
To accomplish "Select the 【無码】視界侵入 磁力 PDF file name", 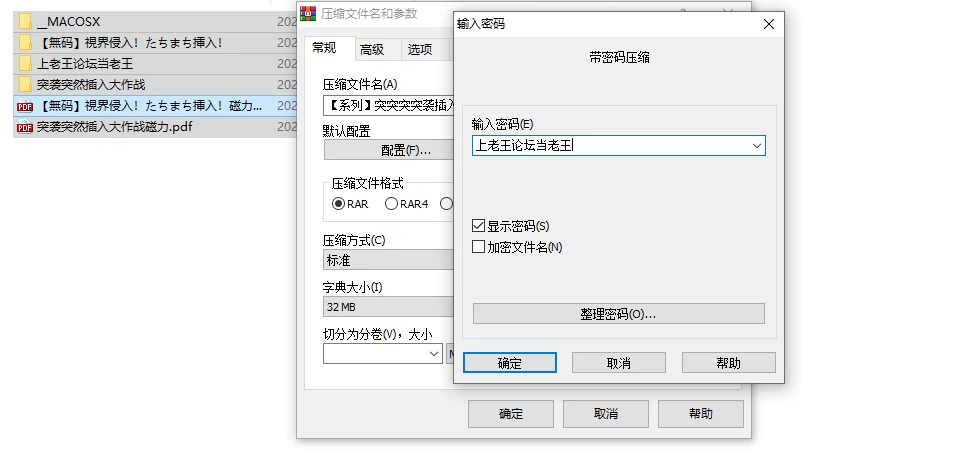I will (x=149, y=106).
